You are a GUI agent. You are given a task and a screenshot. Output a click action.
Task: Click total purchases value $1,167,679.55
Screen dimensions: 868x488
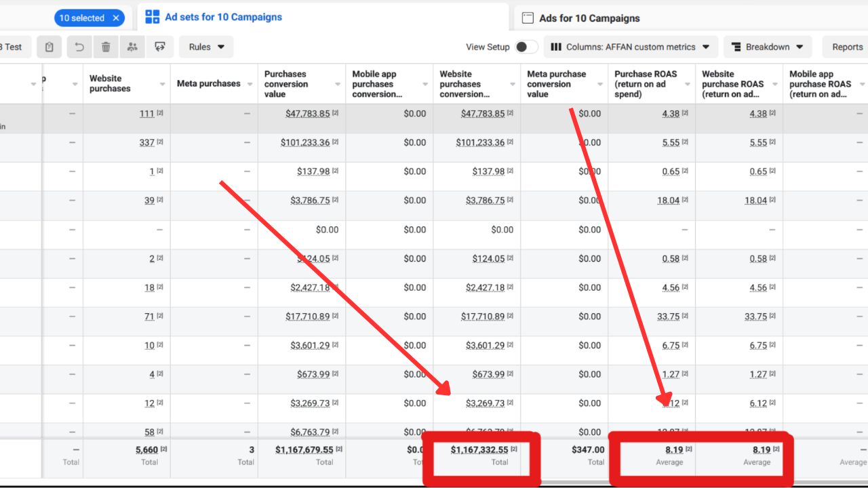(304, 449)
